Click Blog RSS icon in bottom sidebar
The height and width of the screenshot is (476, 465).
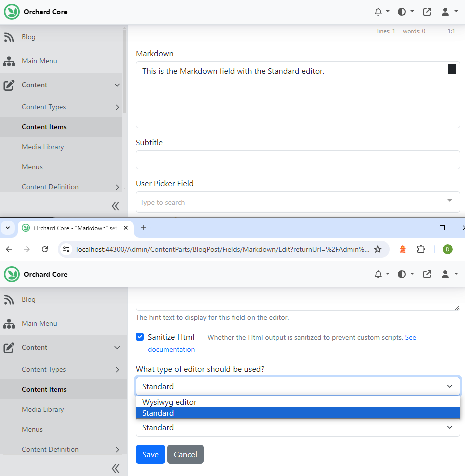9,300
